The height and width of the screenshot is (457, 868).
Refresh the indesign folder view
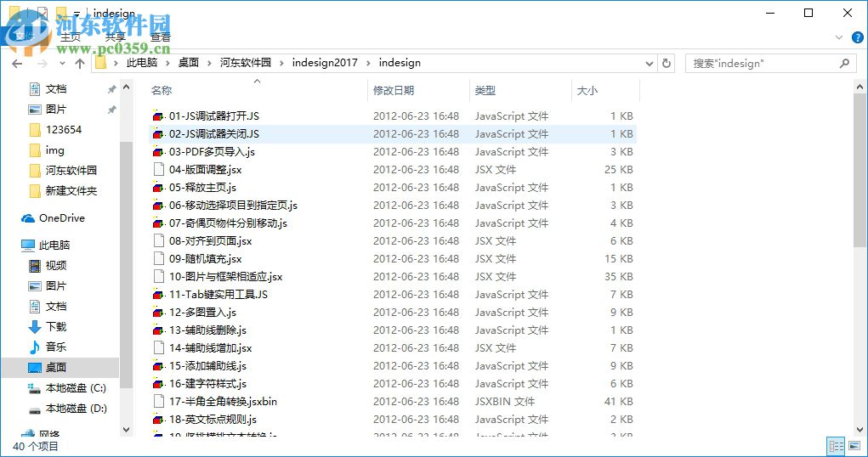(667, 63)
